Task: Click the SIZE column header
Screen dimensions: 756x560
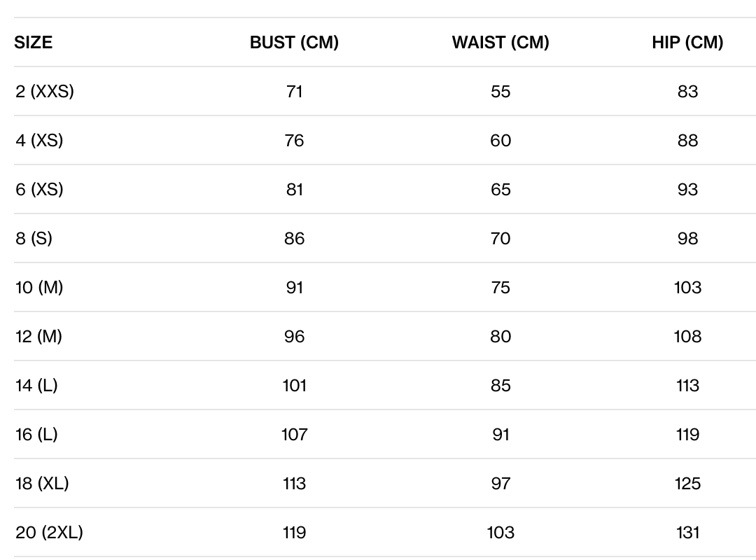Action: click(x=34, y=43)
